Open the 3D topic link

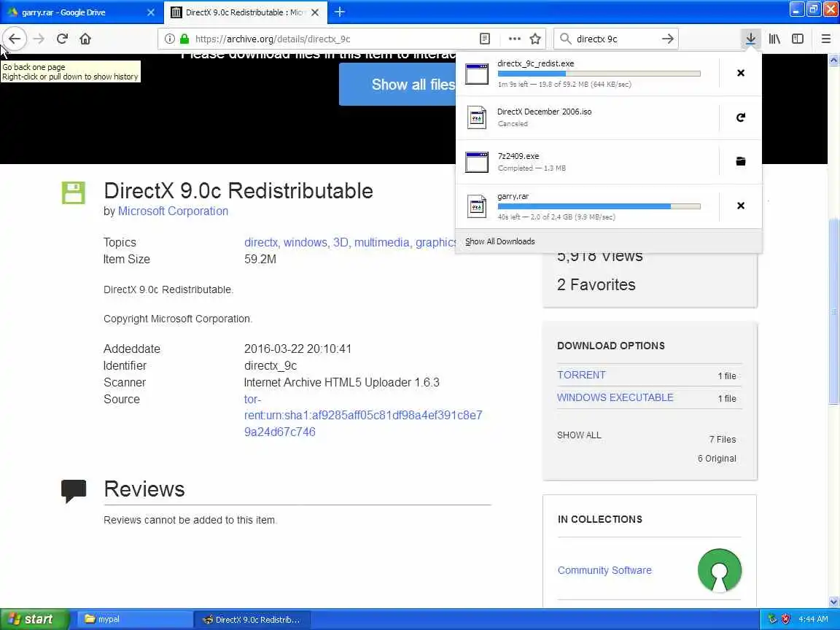pos(341,242)
